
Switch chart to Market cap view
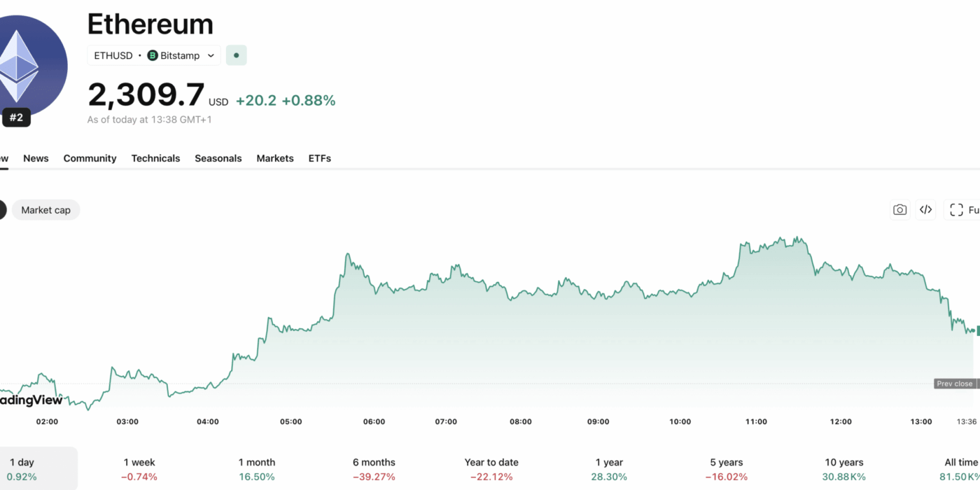click(45, 210)
